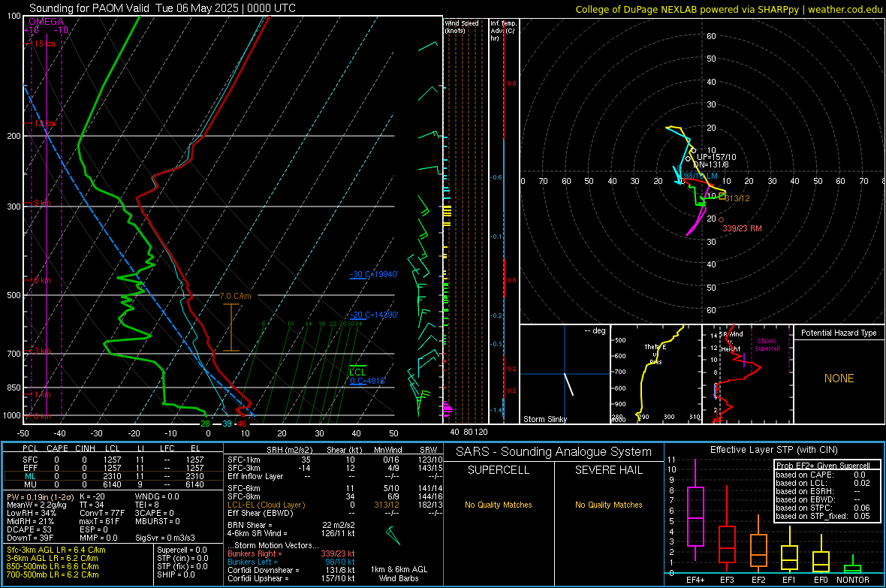The height and width of the screenshot is (588, 886).
Task: Click the 'Eff Shear (EBWD)' row
Action: (x=335, y=514)
